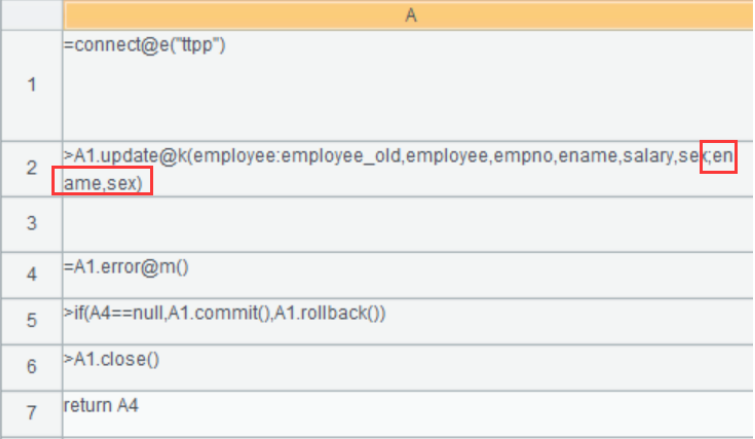Click the select-all corner cell
Screen dimensions: 755x439
click(x=30, y=16)
